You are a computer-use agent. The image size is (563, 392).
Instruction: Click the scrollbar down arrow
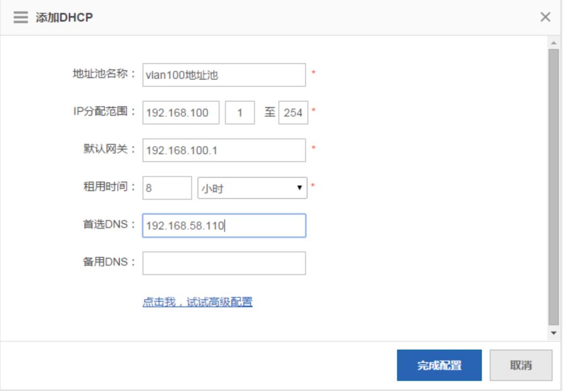(x=554, y=333)
